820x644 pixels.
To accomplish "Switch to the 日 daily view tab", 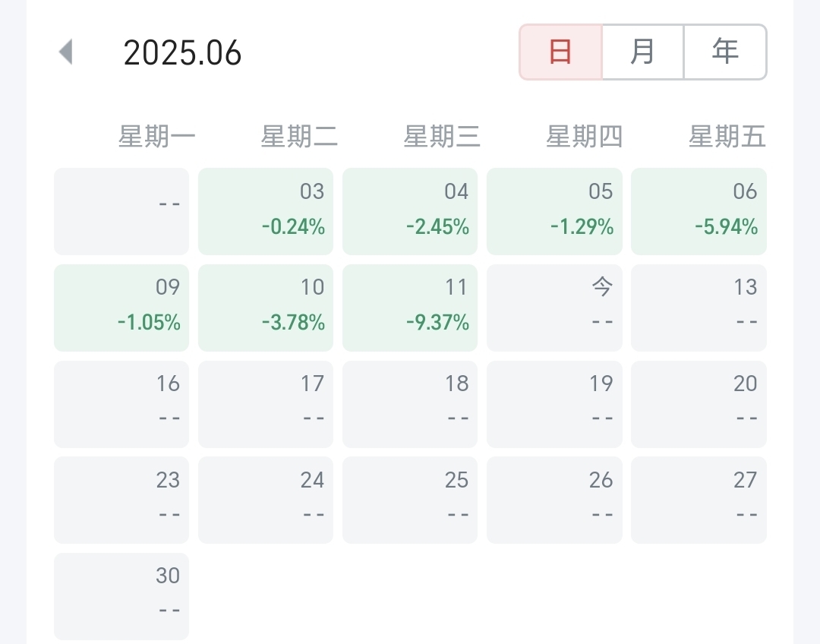I will coord(560,52).
